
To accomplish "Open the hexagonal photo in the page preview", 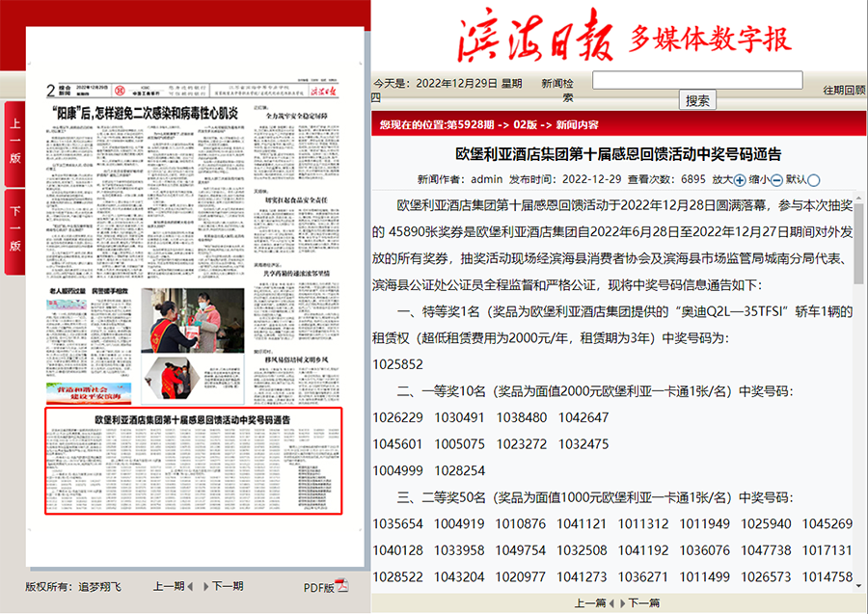I will (172, 379).
